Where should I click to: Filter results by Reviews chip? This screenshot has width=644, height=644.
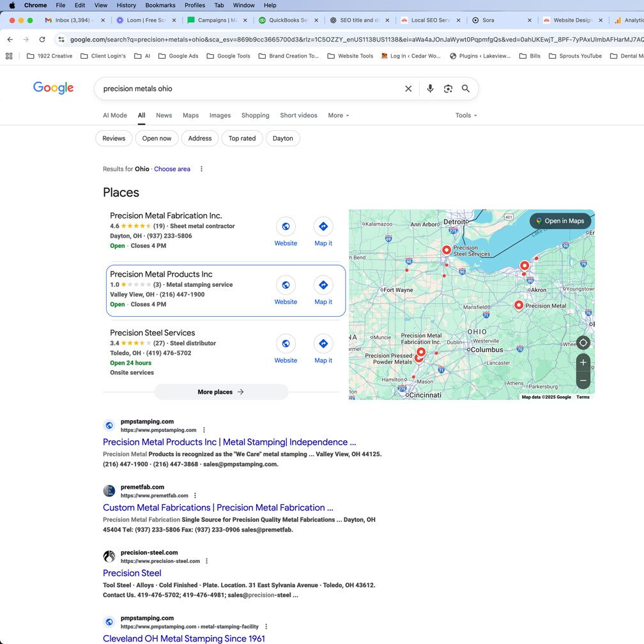click(114, 139)
